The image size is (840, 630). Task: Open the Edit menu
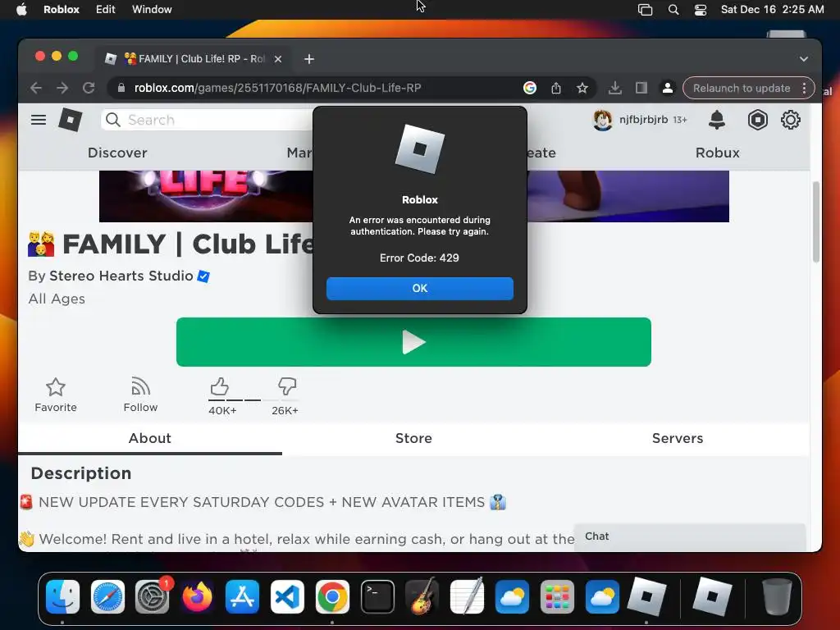105,9
